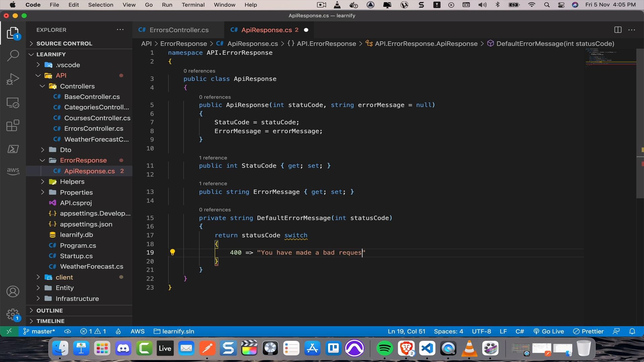Click the feedback icon in status bar
Viewport: 644px width, 362px height.
click(616, 331)
